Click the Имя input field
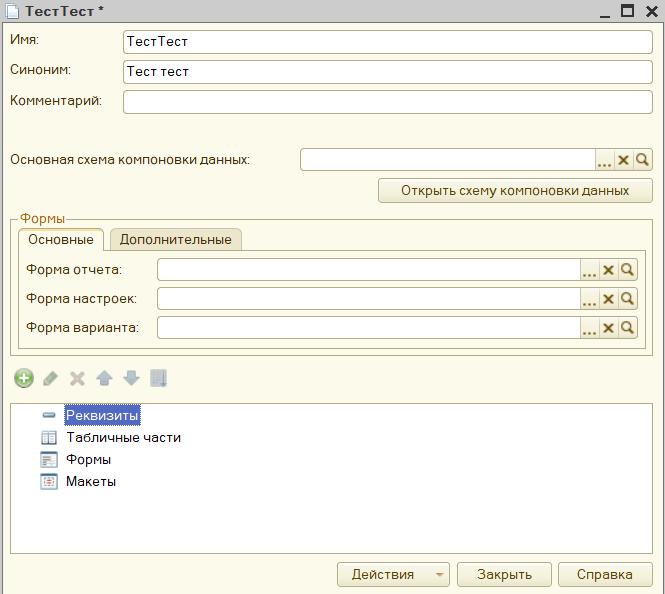 (x=388, y=42)
